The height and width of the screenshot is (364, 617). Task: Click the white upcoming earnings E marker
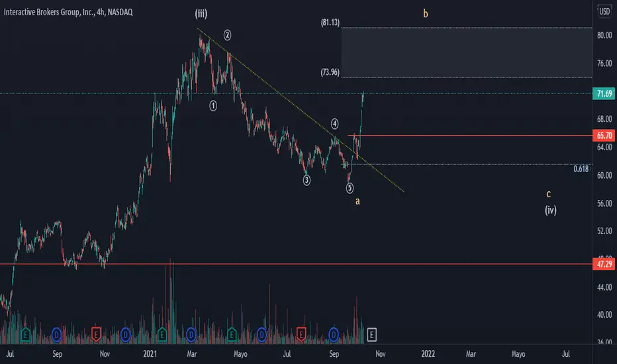click(371, 335)
